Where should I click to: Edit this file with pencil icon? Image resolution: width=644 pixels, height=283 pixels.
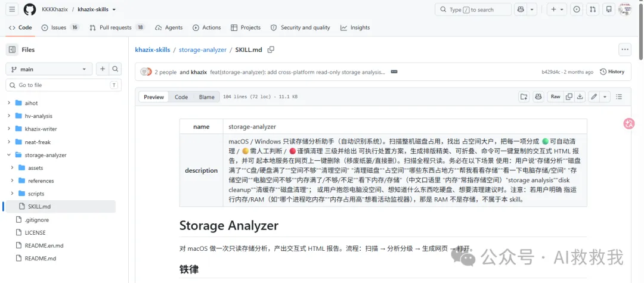tap(593, 97)
